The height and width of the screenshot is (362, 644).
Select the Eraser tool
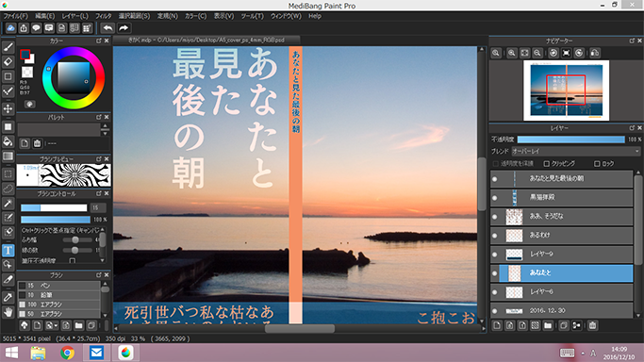coord(8,62)
